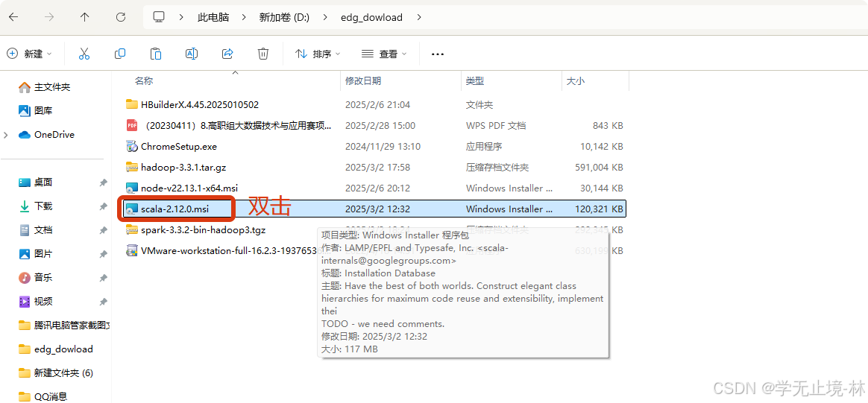The image size is (868, 403).
Task: Select the hadoop-3.3.1.tar.gz file name
Action: (183, 167)
